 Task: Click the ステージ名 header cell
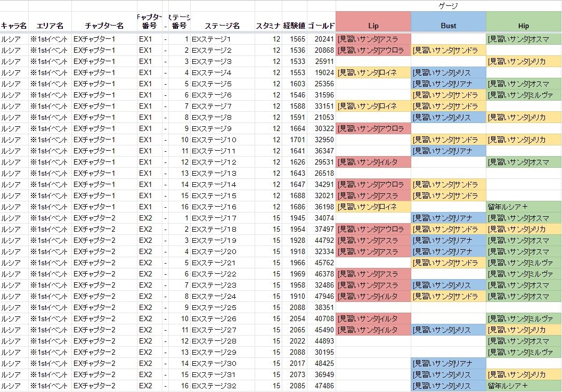(222, 26)
